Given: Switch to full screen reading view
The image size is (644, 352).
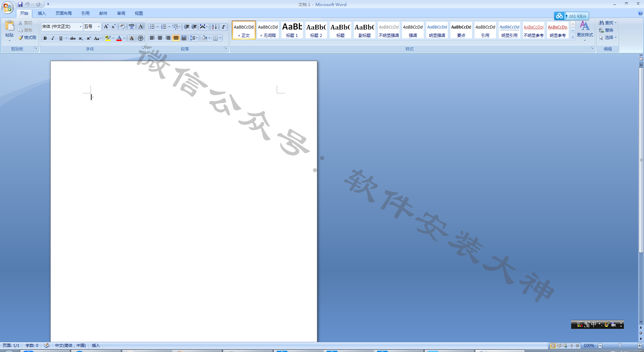Looking at the screenshot, I should click(x=559, y=345).
